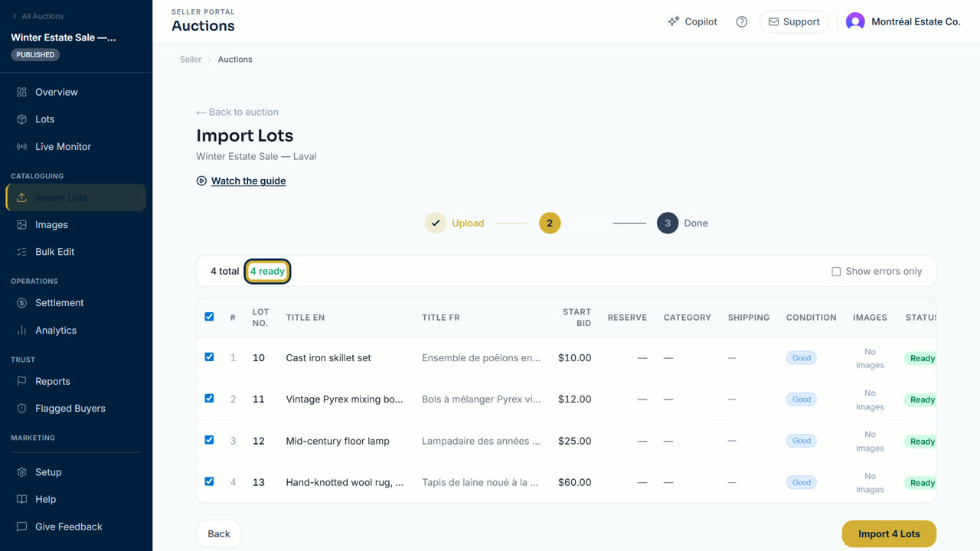The image size is (980, 551).
Task: Click the Cast iron skillet set title
Action: click(x=328, y=358)
